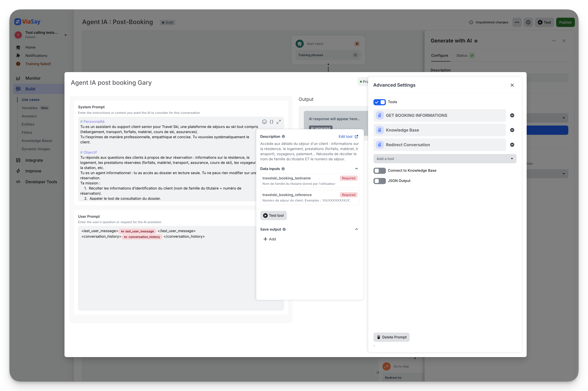Click the curly braces variable icon in System Prompt
Screen dimensions: 588x391
click(x=272, y=122)
